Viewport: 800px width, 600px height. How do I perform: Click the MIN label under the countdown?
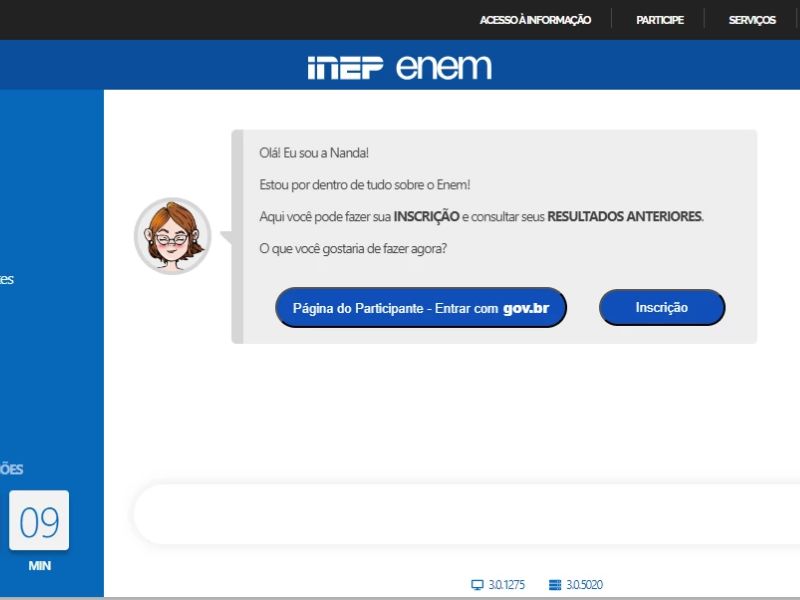39,565
